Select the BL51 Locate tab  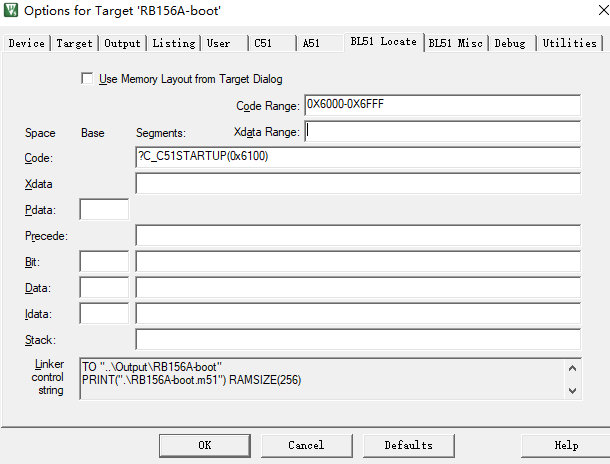384,42
